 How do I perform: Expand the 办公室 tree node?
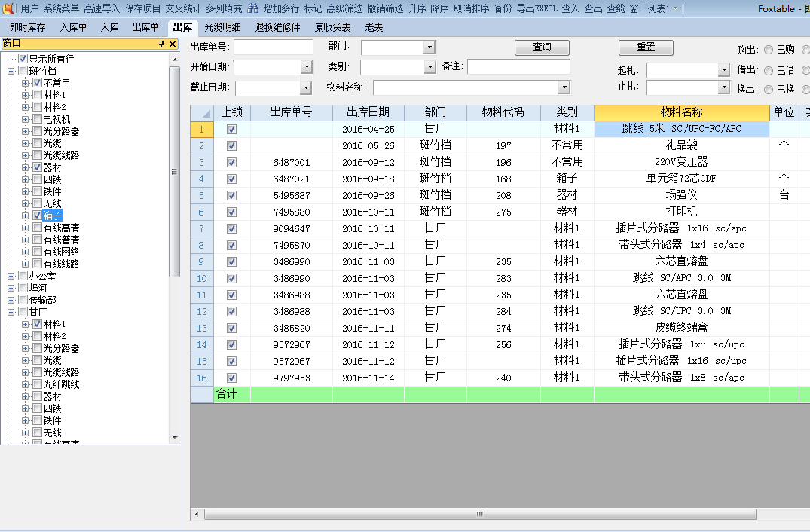(11, 276)
